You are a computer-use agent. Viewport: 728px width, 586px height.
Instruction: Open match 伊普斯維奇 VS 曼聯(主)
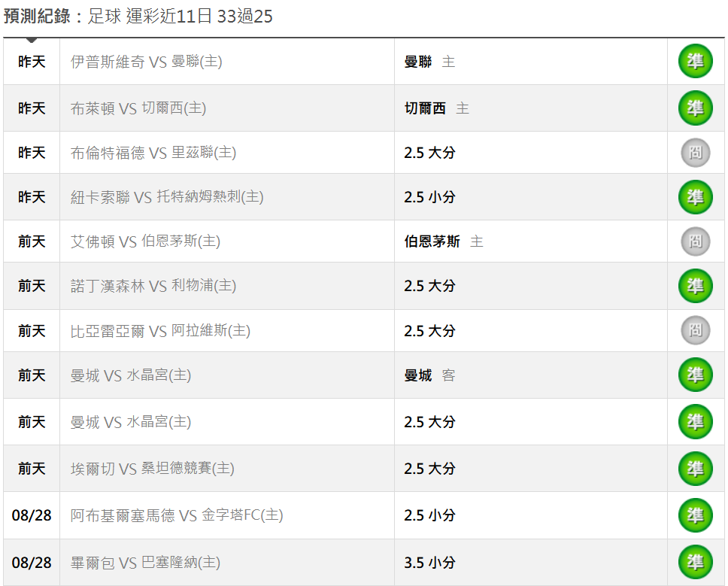point(146,61)
